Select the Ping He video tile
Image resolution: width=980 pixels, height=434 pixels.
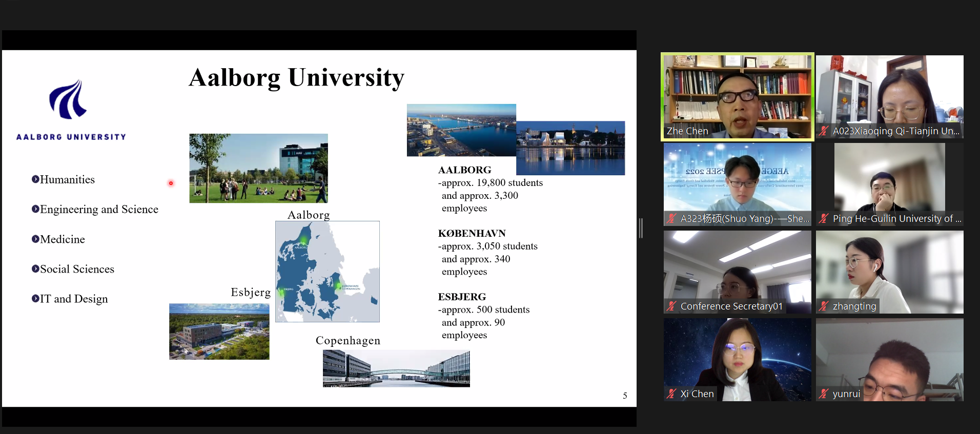890,184
